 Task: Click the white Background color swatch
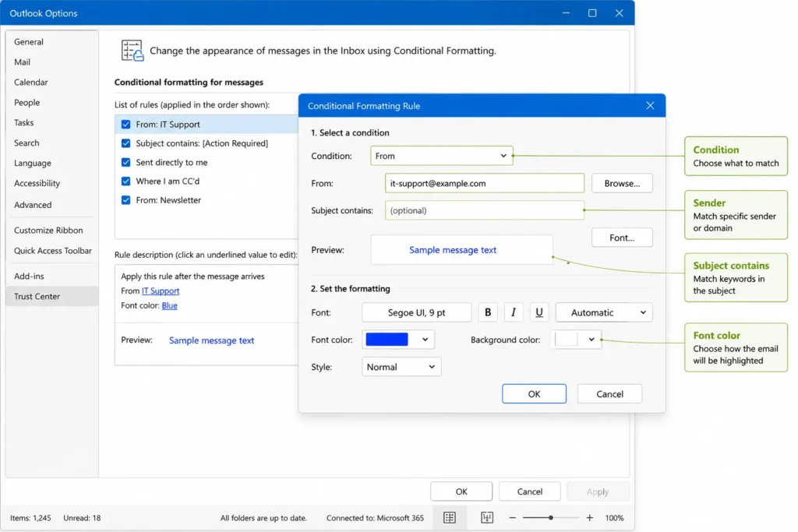566,340
